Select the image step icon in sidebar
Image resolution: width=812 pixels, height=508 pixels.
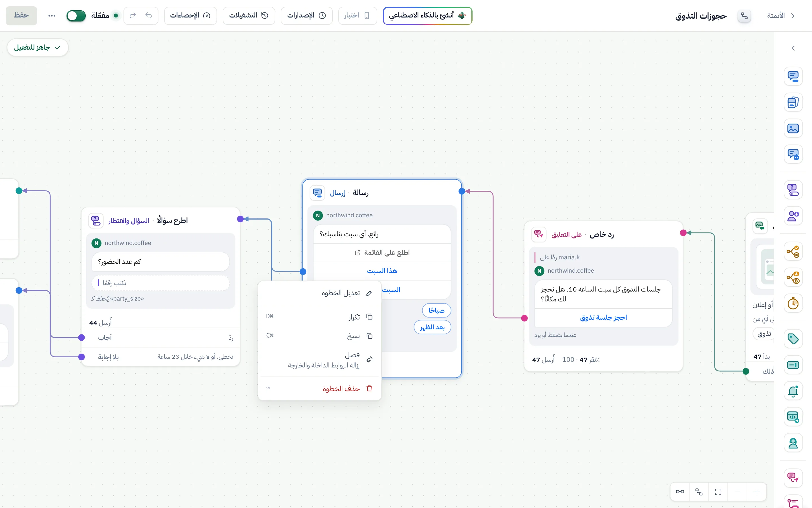tap(793, 128)
